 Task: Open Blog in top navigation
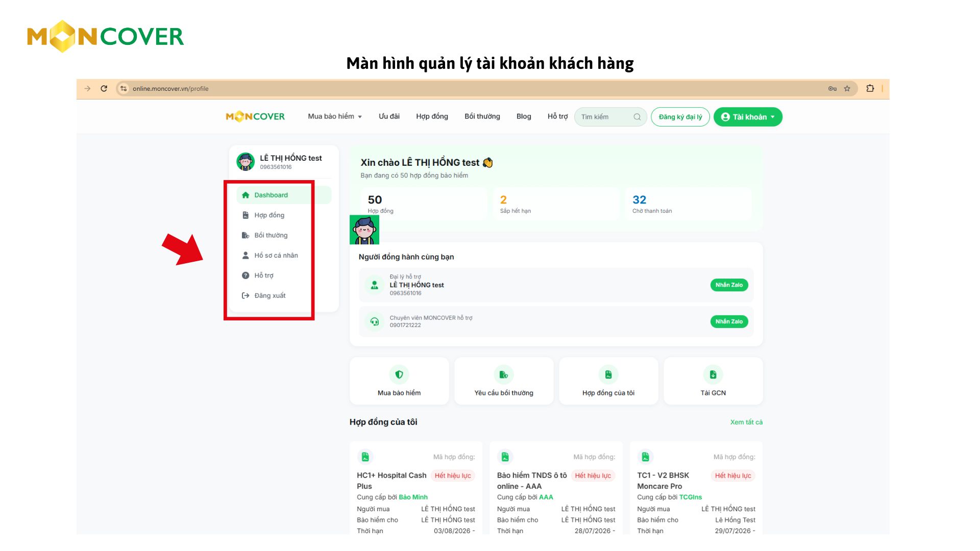click(x=524, y=116)
